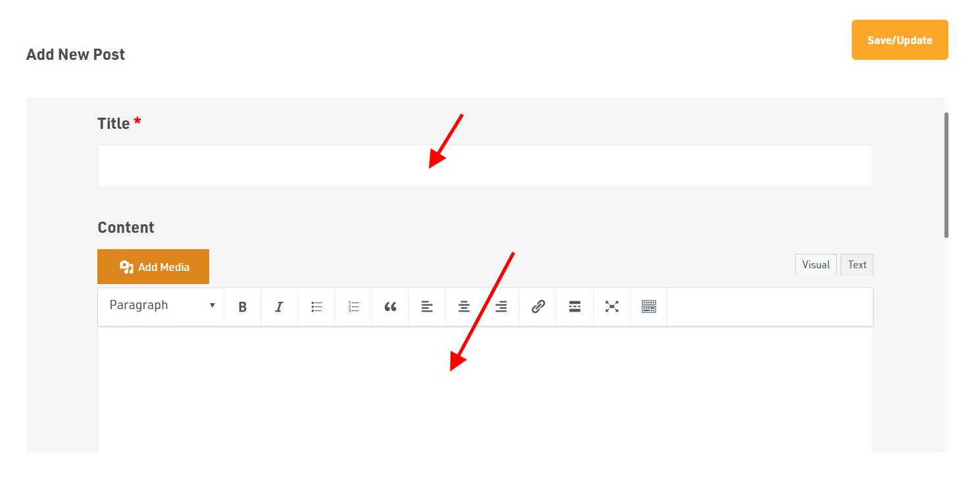Open the Add Media dialog

tap(153, 267)
